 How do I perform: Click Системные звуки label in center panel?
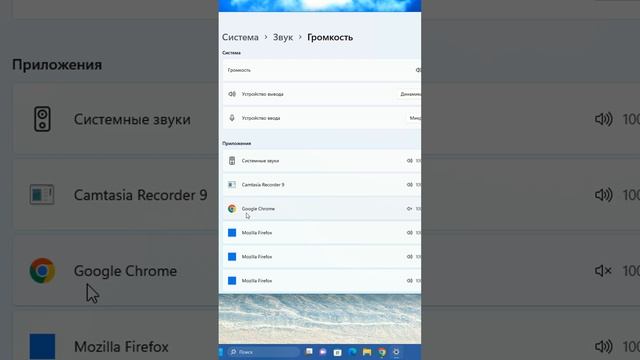tap(260, 161)
